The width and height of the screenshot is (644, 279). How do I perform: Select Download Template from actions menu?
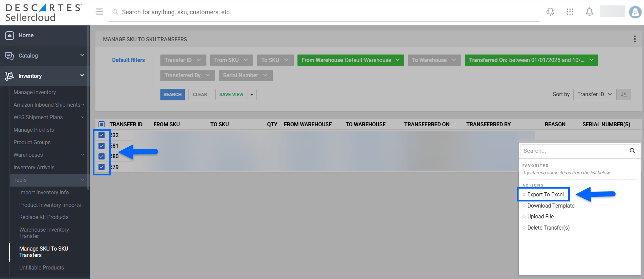tap(551, 206)
